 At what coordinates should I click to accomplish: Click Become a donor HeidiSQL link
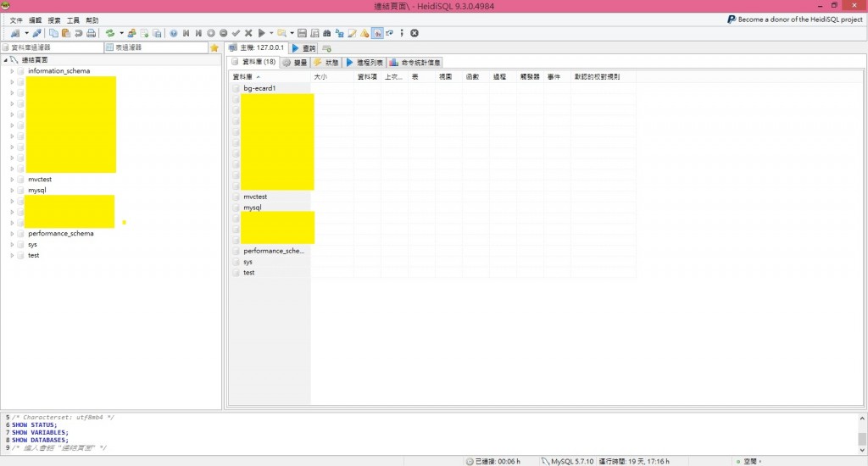(795, 19)
